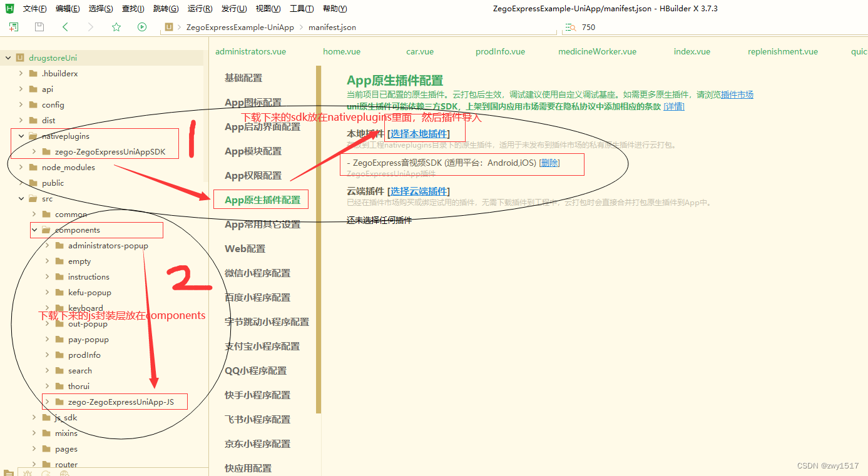Expand the api folder chevron
868x476 pixels.
(21, 89)
